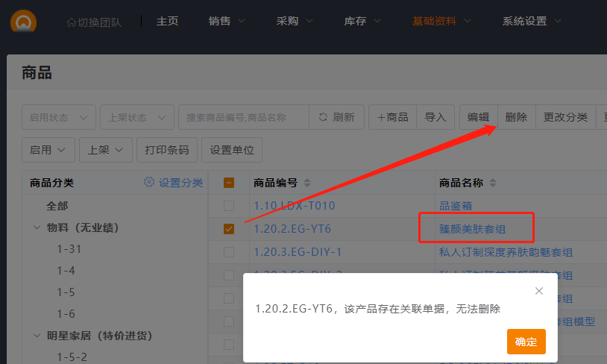Open the 基础资料 menu

(x=444, y=21)
